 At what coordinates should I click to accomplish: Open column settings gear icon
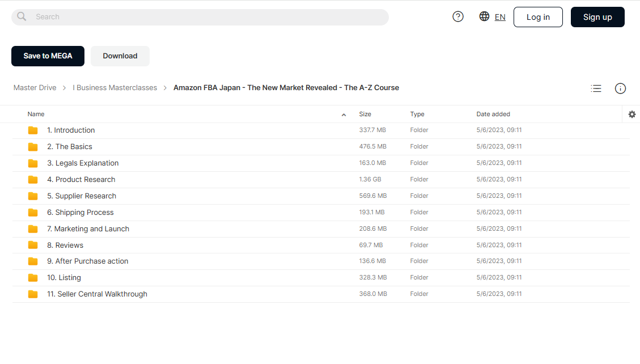[632, 115]
